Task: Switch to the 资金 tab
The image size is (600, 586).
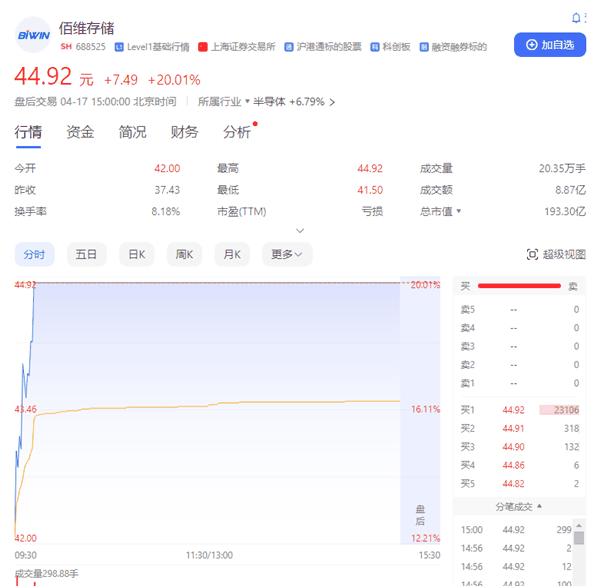Action: coord(80,132)
